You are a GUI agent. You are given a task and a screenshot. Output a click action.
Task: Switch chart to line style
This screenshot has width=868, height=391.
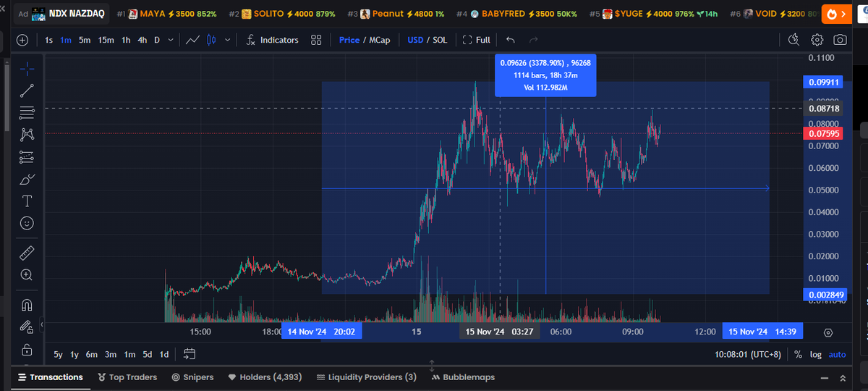point(193,40)
